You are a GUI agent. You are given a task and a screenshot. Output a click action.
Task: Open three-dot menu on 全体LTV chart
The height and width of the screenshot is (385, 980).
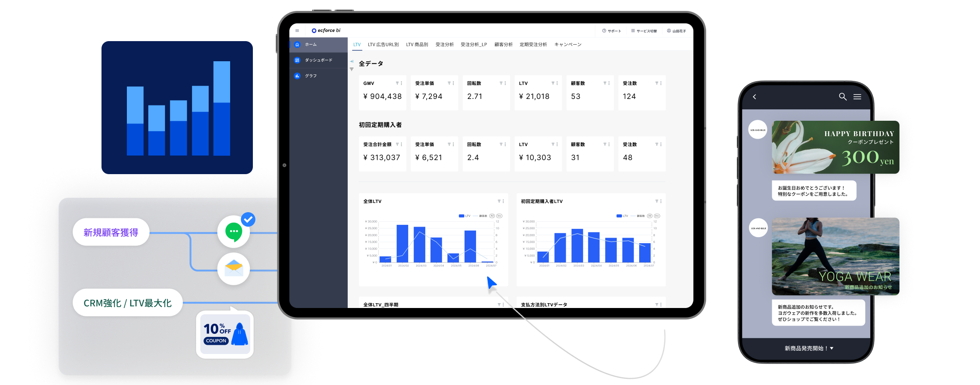pyautogui.click(x=503, y=201)
